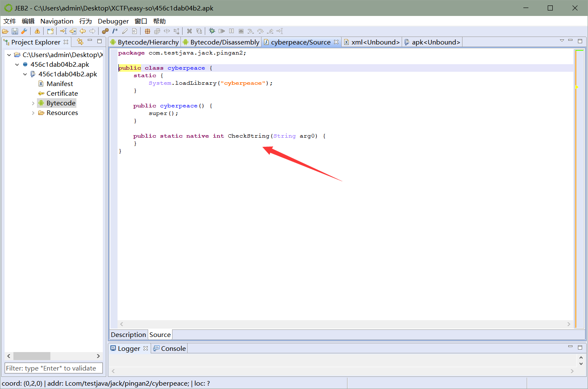Open the Navigation menu
588x389 pixels.
coord(57,21)
